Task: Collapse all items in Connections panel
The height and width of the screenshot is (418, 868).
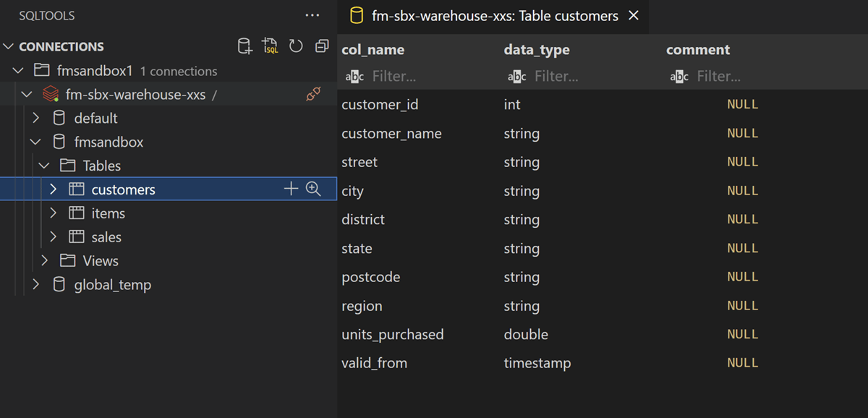Action: click(321, 46)
